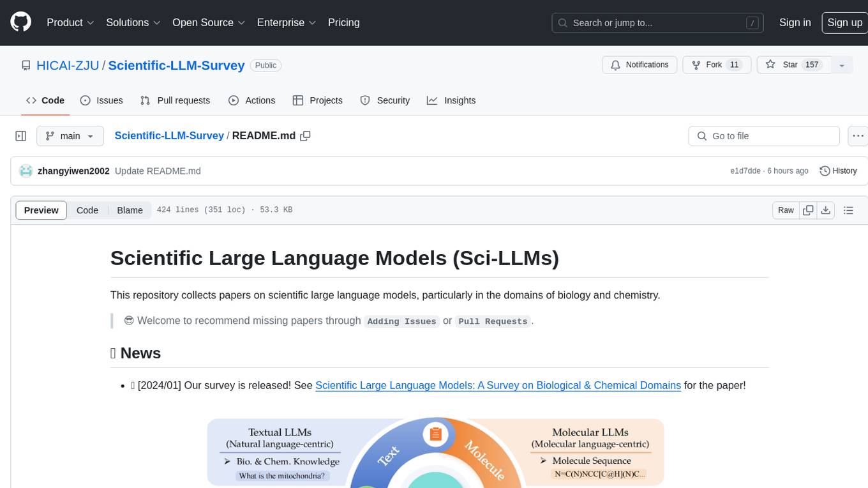This screenshot has height=488, width=868.
Task: Click the Notifications bell button
Action: point(640,65)
